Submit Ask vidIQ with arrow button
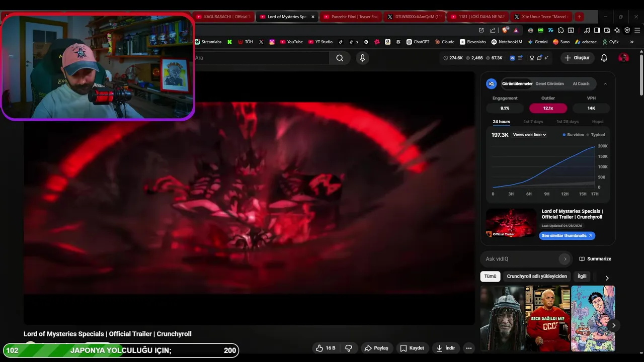 [565, 259]
